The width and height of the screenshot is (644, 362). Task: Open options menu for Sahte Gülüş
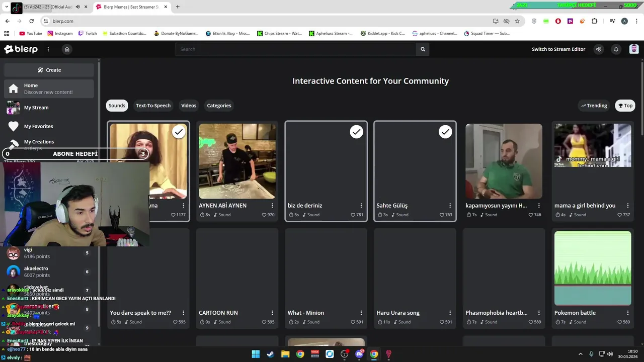(x=450, y=206)
